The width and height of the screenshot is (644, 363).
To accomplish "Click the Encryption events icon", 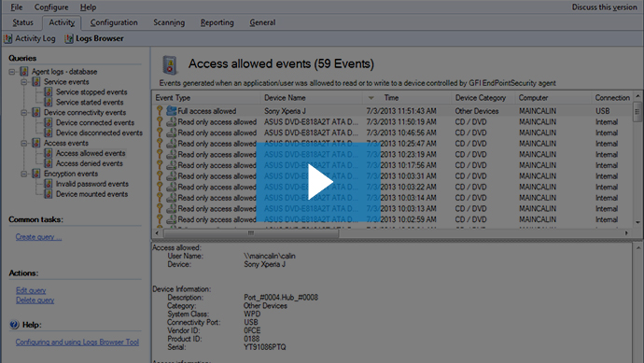I will pos(36,174).
